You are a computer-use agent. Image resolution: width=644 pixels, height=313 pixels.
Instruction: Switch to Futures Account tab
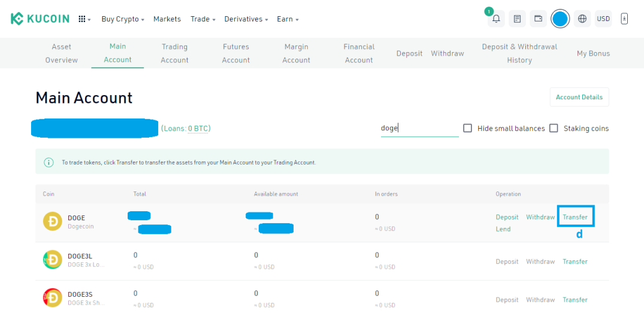(x=236, y=53)
